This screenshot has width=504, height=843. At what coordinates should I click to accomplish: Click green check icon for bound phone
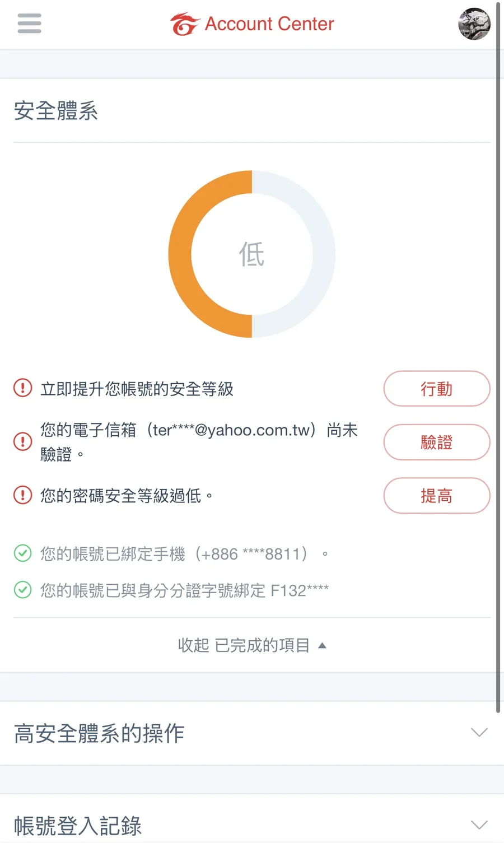22,553
